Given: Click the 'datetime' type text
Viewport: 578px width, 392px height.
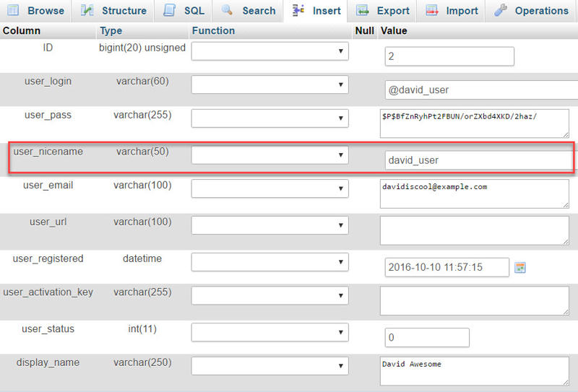Looking at the screenshot, I should (142, 258).
